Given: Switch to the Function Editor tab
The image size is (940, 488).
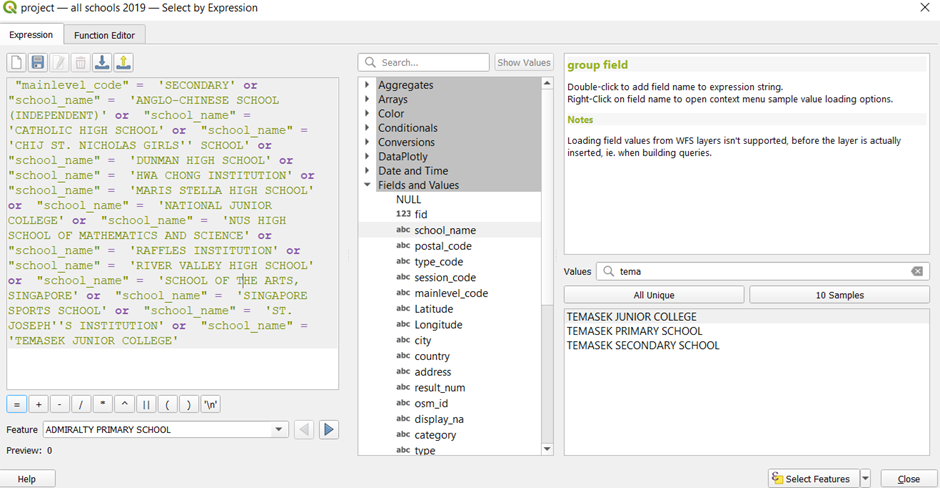Looking at the screenshot, I should point(105,35).
